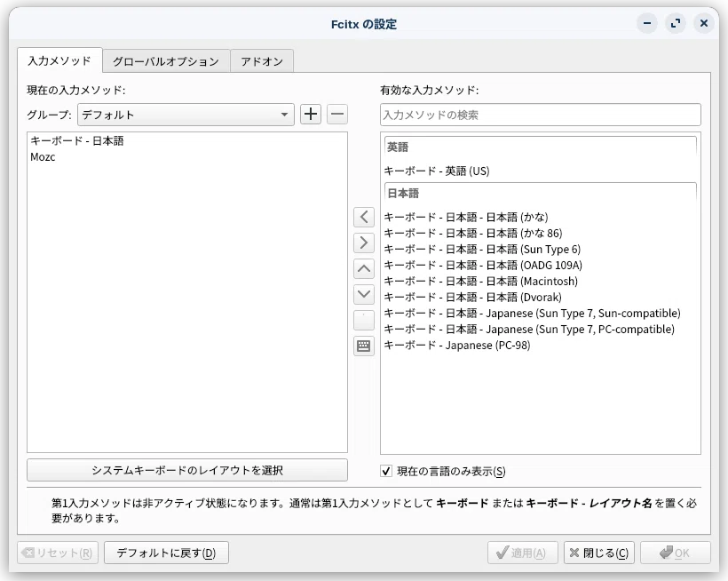Click the 日本語 group header
Screen dimensions: 728x581
point(541,194)
